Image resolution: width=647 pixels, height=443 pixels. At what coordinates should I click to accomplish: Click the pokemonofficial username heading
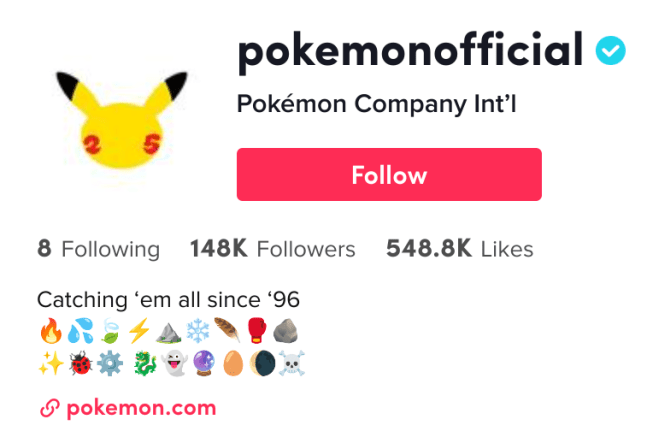(409, 50)
